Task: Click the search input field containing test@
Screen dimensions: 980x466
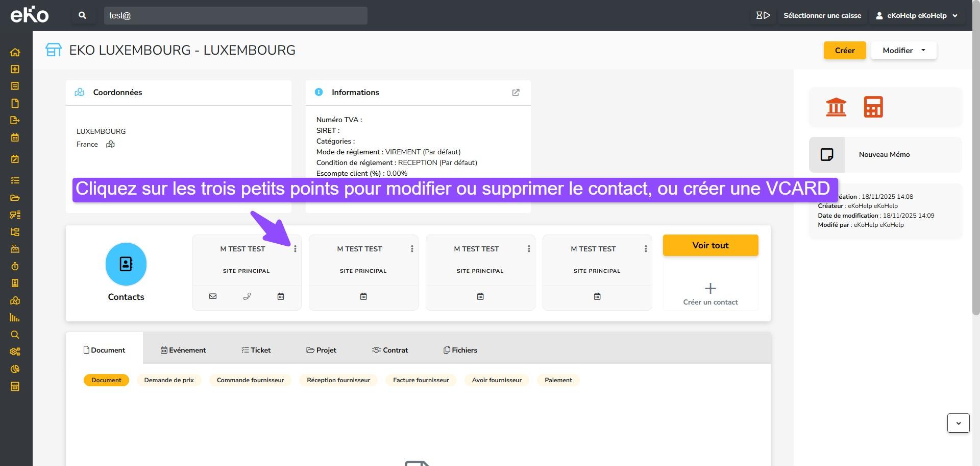Action: coord(235,15)
